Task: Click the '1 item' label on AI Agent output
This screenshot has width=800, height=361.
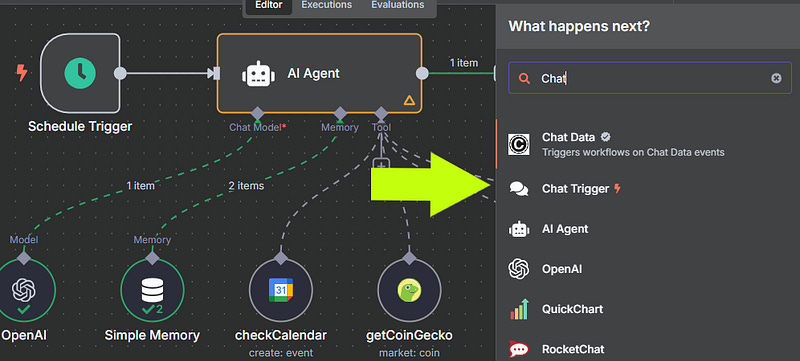Action: [464, 63]
